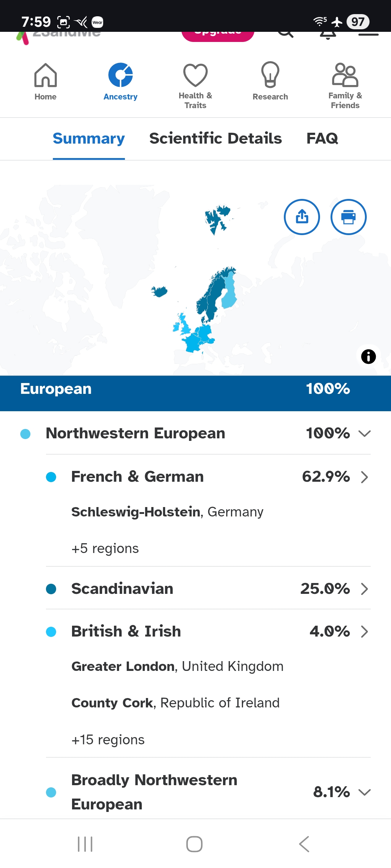This screenshot has height=868, width=391.
Task: Open Health & Traits heart icon
Action: pyautogui.click(x=195, y=75)
